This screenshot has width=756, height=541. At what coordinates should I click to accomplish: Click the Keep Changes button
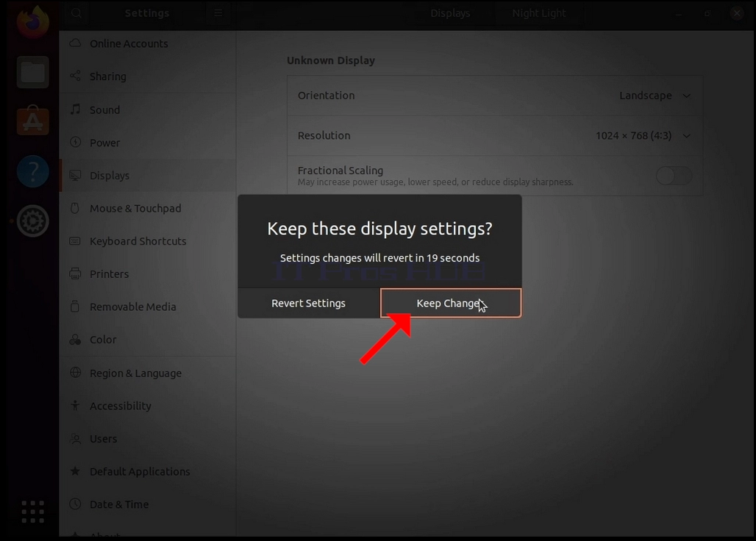[451, 303]
